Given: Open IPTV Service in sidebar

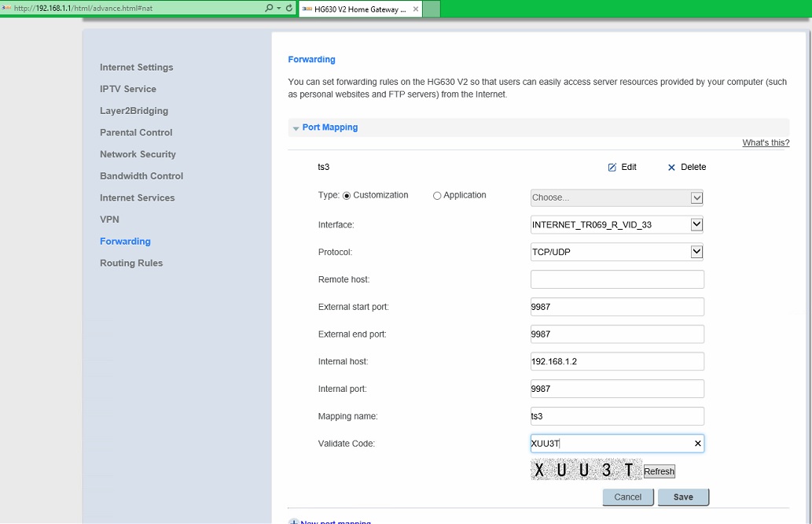Looking at the screenshot, I should point(128,89).
